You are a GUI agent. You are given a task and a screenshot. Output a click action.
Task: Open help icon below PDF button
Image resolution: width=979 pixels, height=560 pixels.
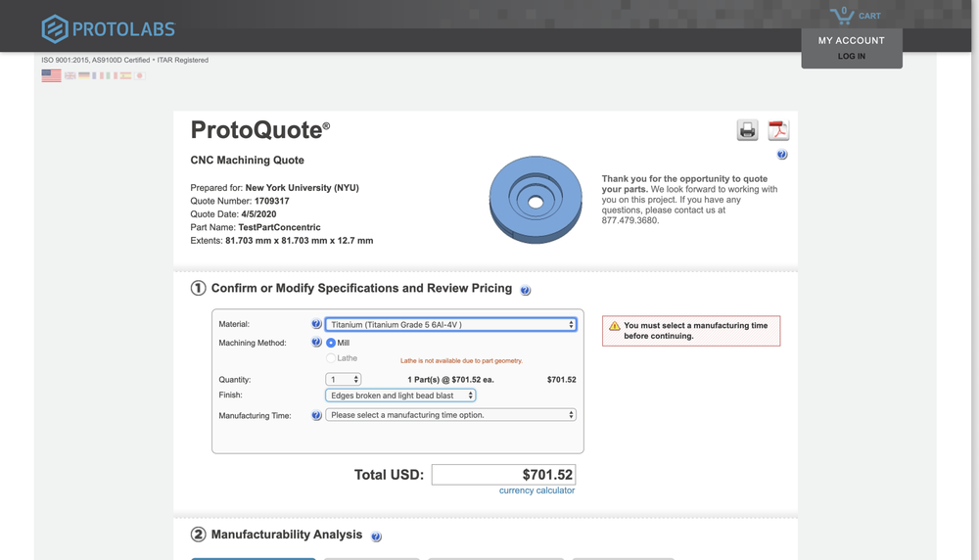(x=781, y=155)
